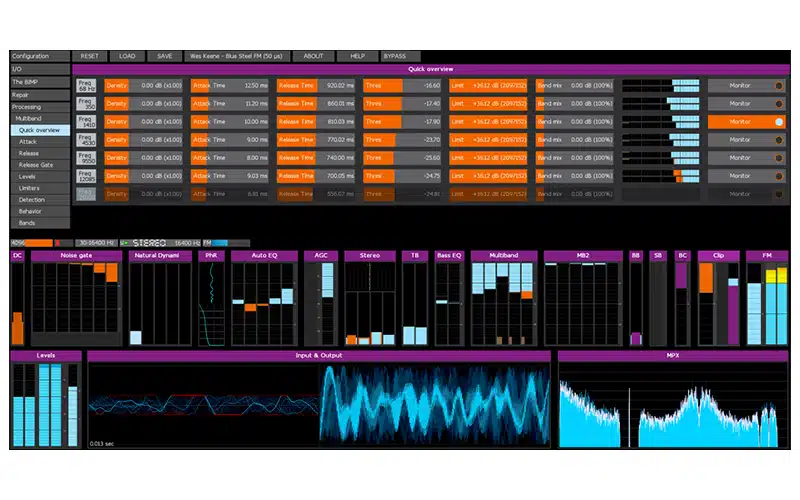Open the ABOUT window

[x=313, y=56]
